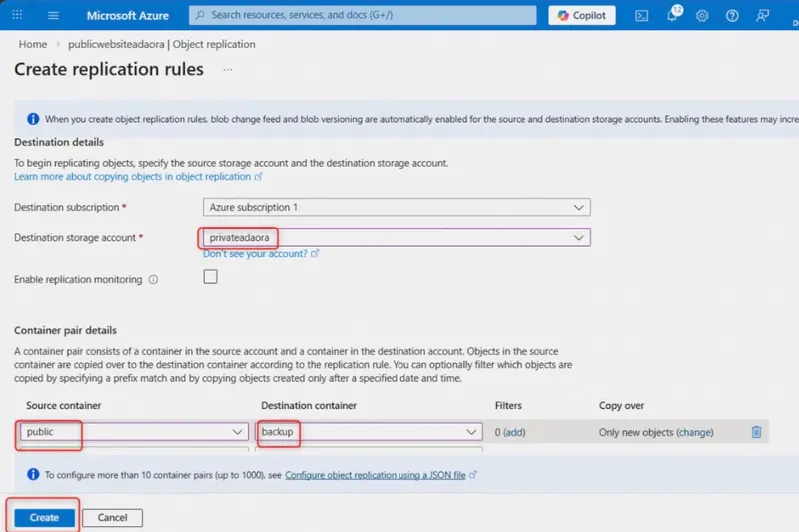Viewport: 799px width, 532px height.
Task: Expand the Destination subscription dropdown
Action: (397, 207)
